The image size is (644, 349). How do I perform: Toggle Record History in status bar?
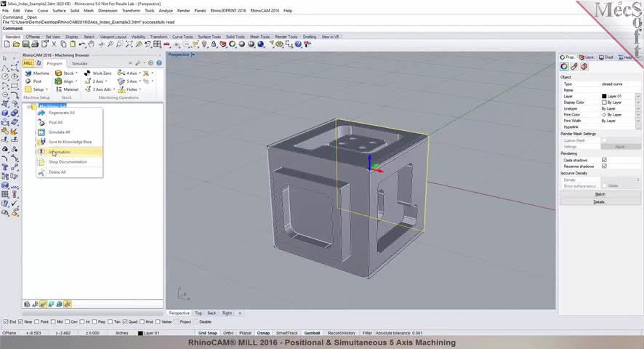pyautogui.click(x=342, y=333)
